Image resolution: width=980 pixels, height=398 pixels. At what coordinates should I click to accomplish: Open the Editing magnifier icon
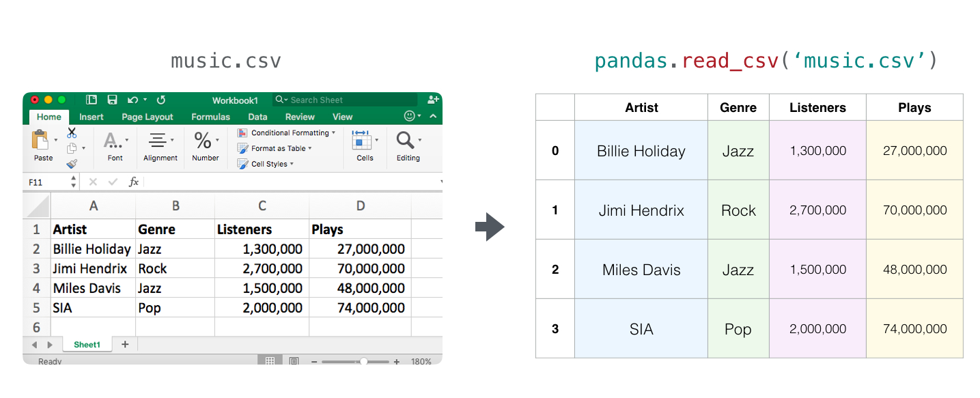click(x=404, y=141)
